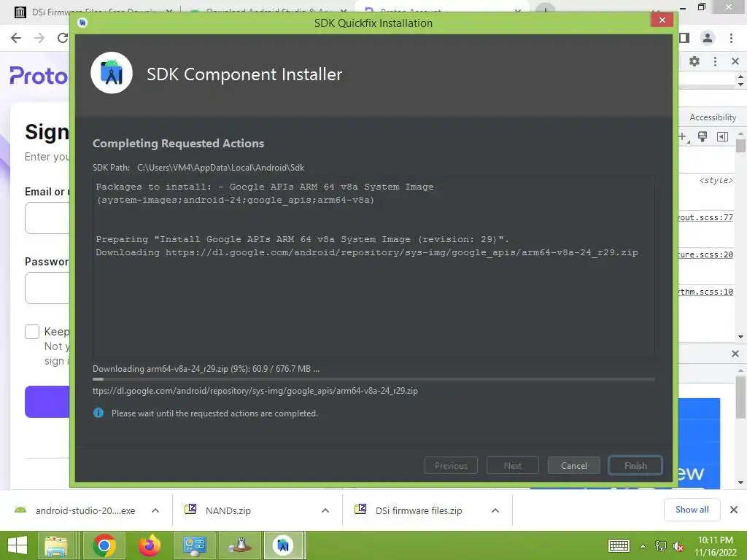This screenshot has height=560, width=747.
Task: Show hidden system tray icons
Action: tap(643, 546)
